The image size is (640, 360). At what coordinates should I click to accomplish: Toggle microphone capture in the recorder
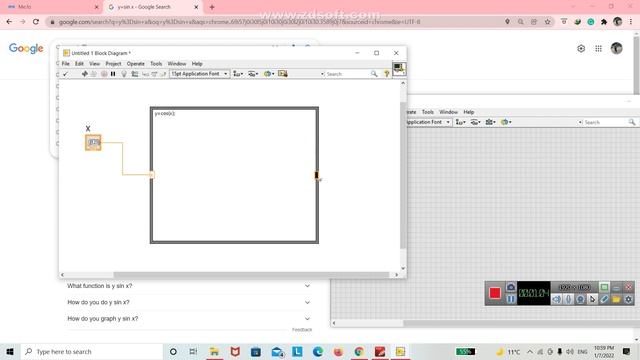(569, 299)
